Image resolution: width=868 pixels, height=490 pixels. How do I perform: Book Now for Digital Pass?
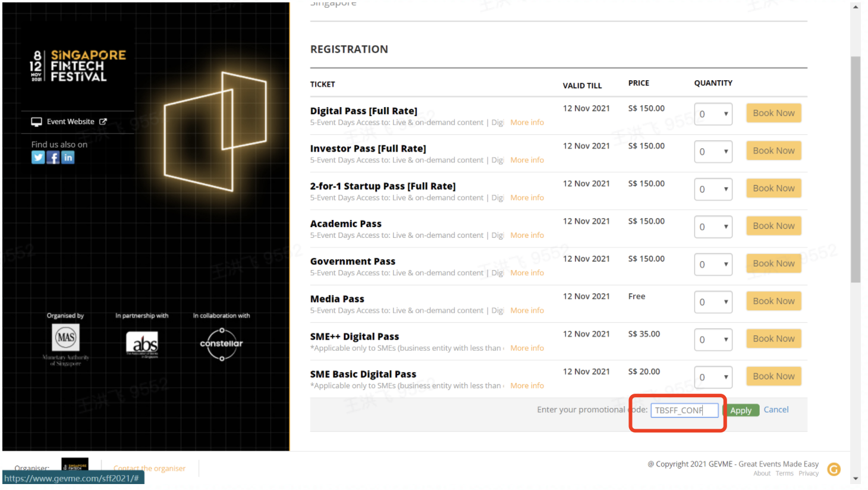pyautogui.click(x=773, y=113)
